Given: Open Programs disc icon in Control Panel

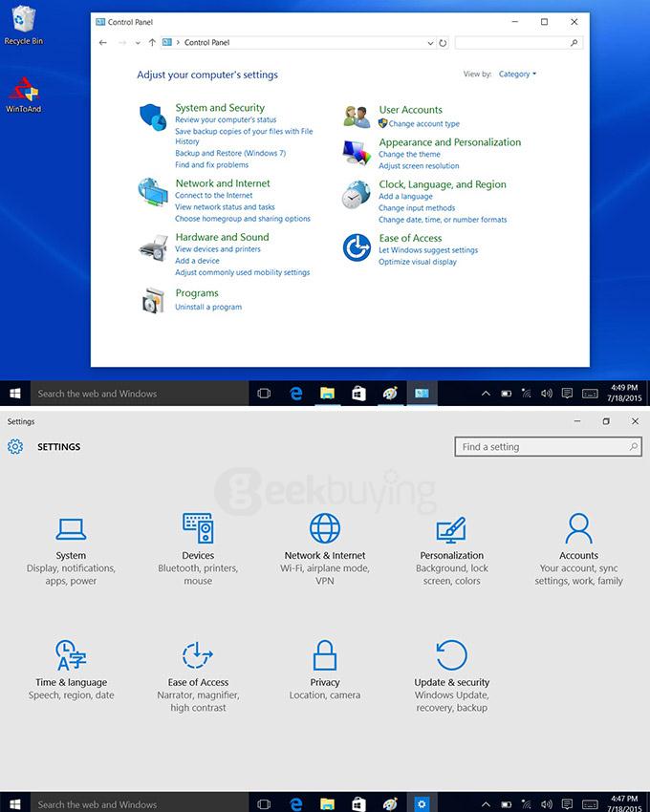Looking at the screenshot, I should [154, 301].
